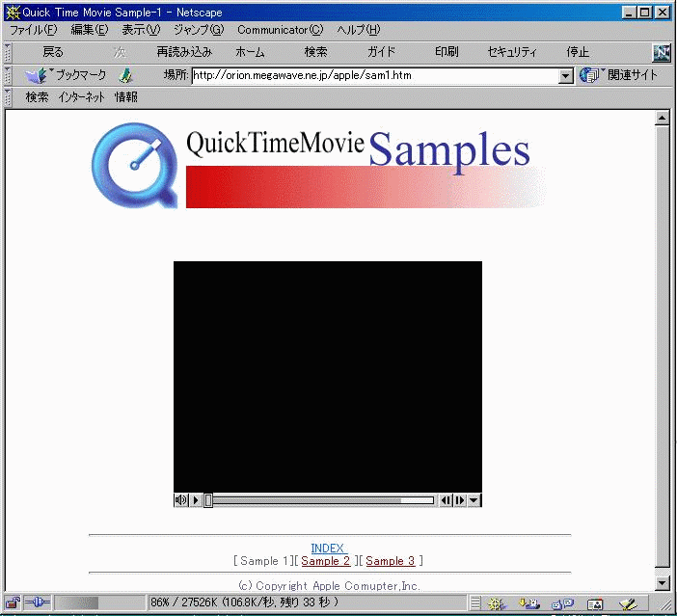This screenshot has width=677, height=616.
Task: Click the QuickTime movie timeline slider thumb
Action: click(208, 500)
